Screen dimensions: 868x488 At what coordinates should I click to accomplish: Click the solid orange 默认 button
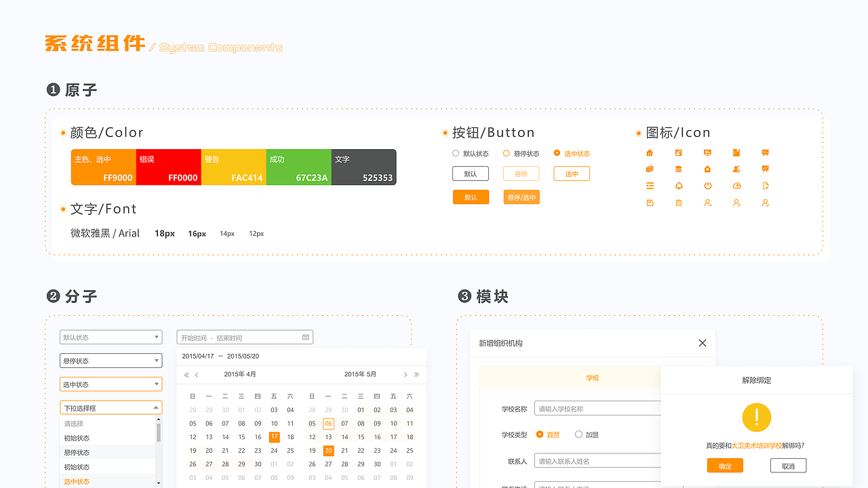[471, 197]
